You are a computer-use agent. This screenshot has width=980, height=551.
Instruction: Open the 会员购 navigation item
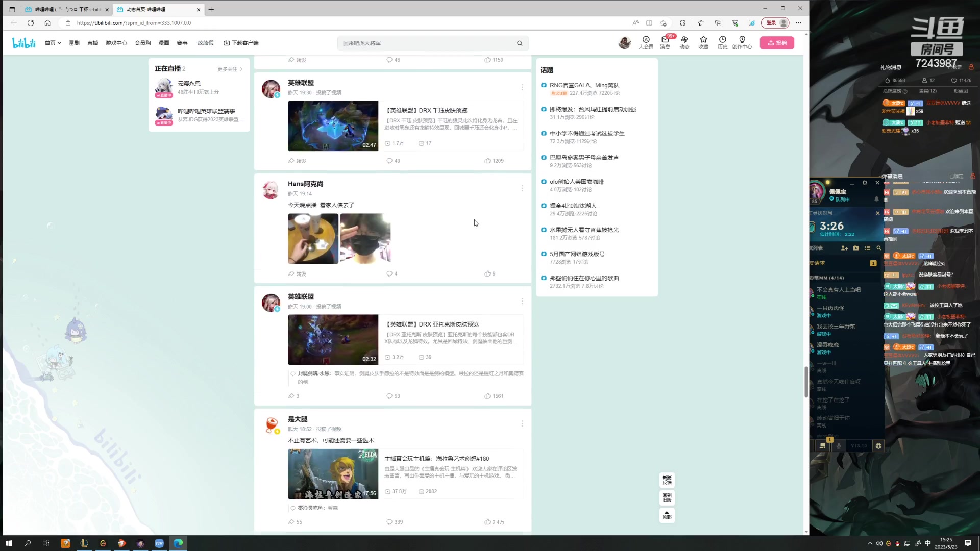point(143,43)
